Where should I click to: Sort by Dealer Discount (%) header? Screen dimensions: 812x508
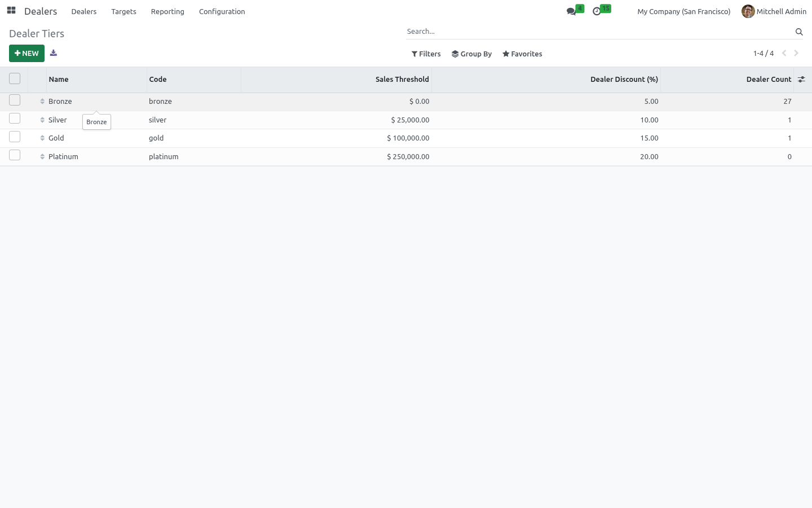pos(546,80)
